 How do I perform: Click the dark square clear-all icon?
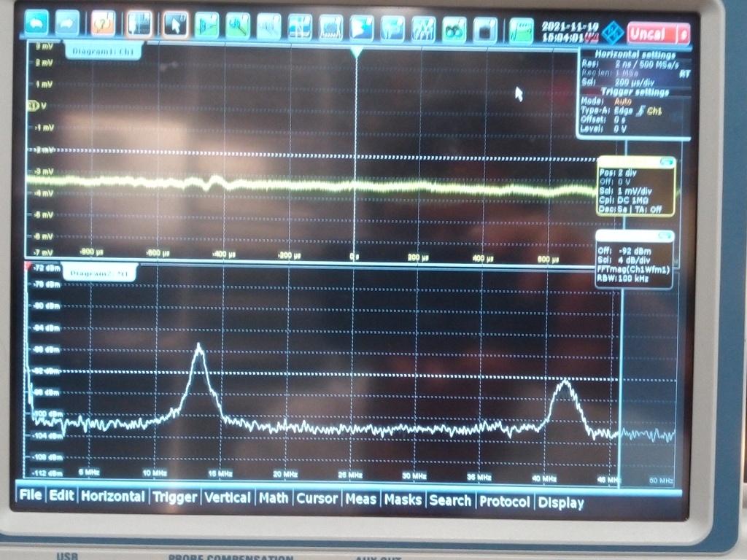485,29
